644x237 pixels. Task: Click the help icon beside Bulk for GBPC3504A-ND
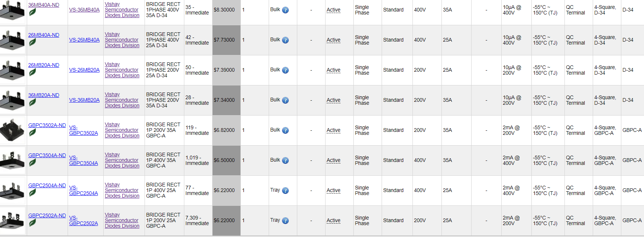(285, 160)
